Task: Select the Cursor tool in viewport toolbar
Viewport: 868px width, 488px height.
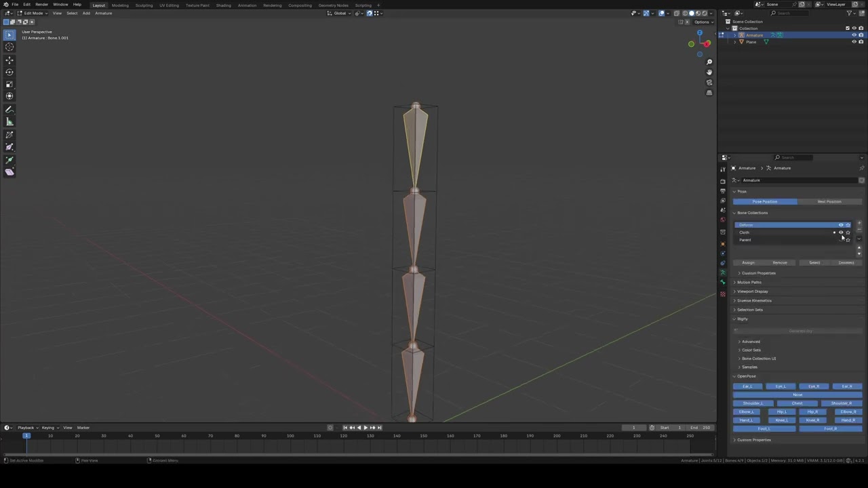Action: [x=9, y=47]
